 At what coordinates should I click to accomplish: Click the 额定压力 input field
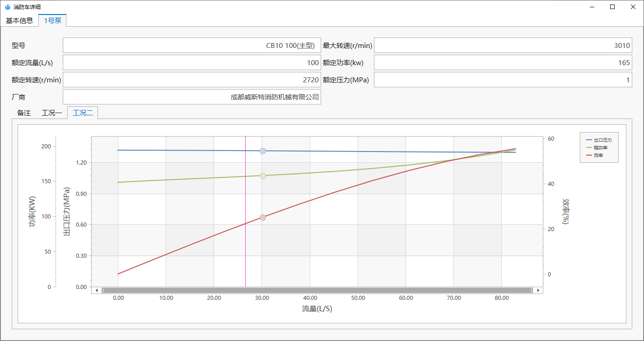coord(503,80)
